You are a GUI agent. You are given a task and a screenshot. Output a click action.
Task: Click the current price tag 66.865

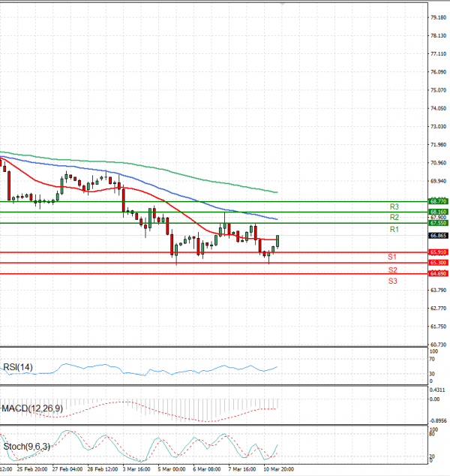click(438, 235)
